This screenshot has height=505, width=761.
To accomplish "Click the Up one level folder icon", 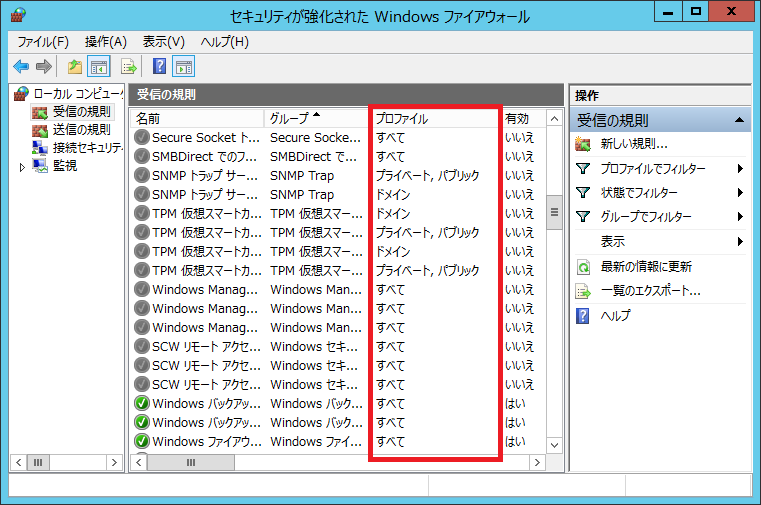I will 75,66.
